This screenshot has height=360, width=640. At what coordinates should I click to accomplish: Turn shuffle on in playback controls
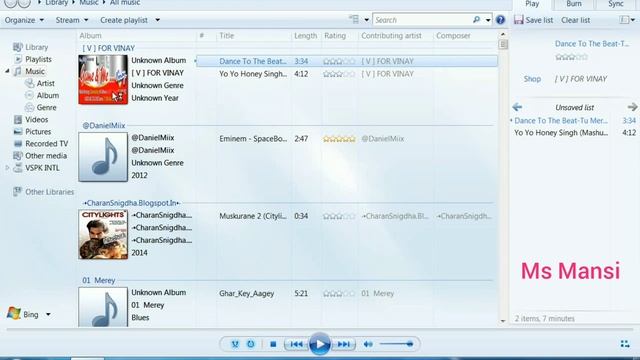pyautogui.click(x=235, y=344)
